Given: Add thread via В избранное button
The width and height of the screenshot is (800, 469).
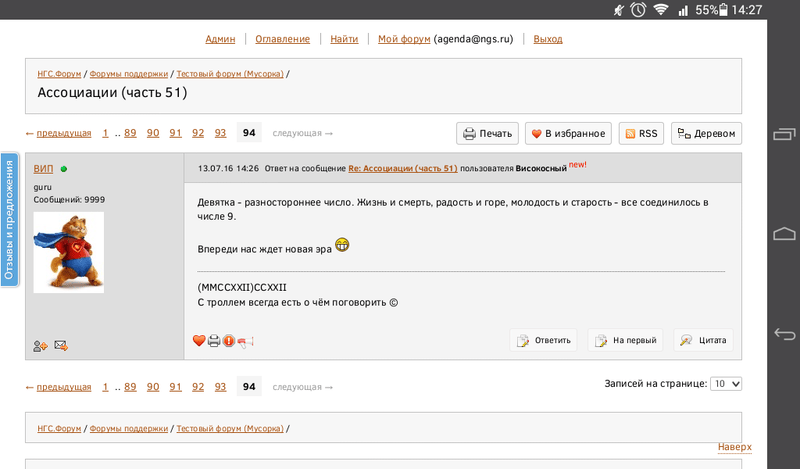Looking at the screenshot, I should pyautogui.click(x=568, y=133).
